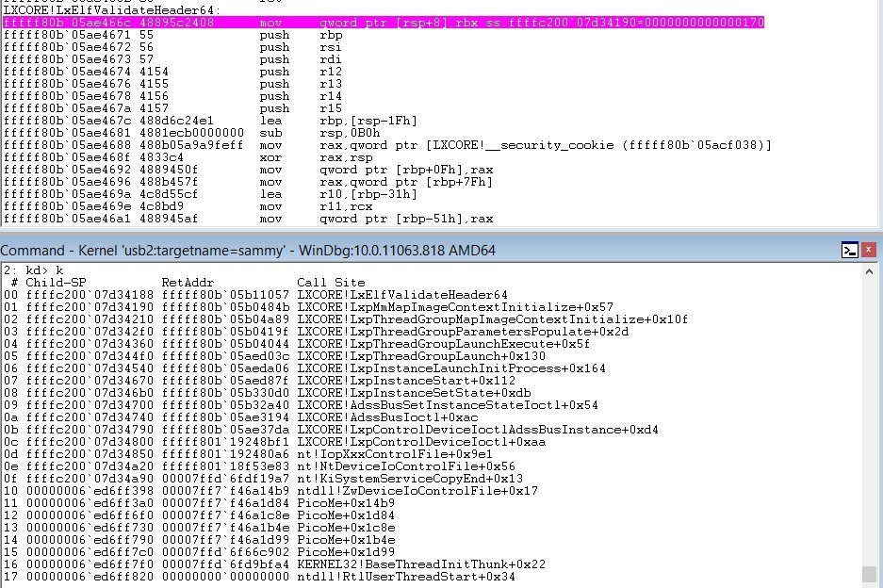
Task: Select frame 0a AdssBusIoctl+0xac
Action: coord(240,417)
